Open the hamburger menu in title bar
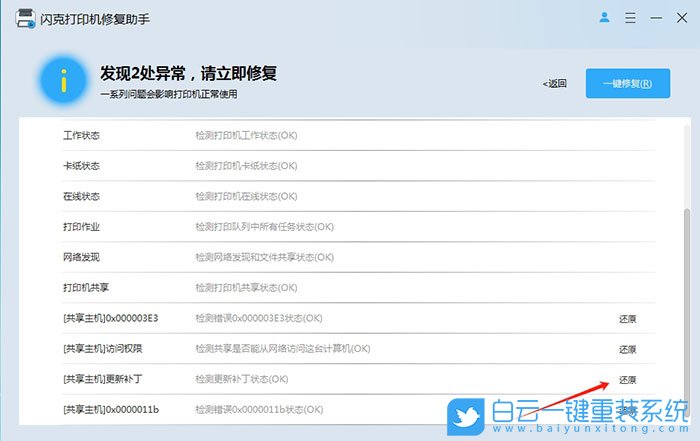Viewport: 700px width, 441px height. point(628,18)
